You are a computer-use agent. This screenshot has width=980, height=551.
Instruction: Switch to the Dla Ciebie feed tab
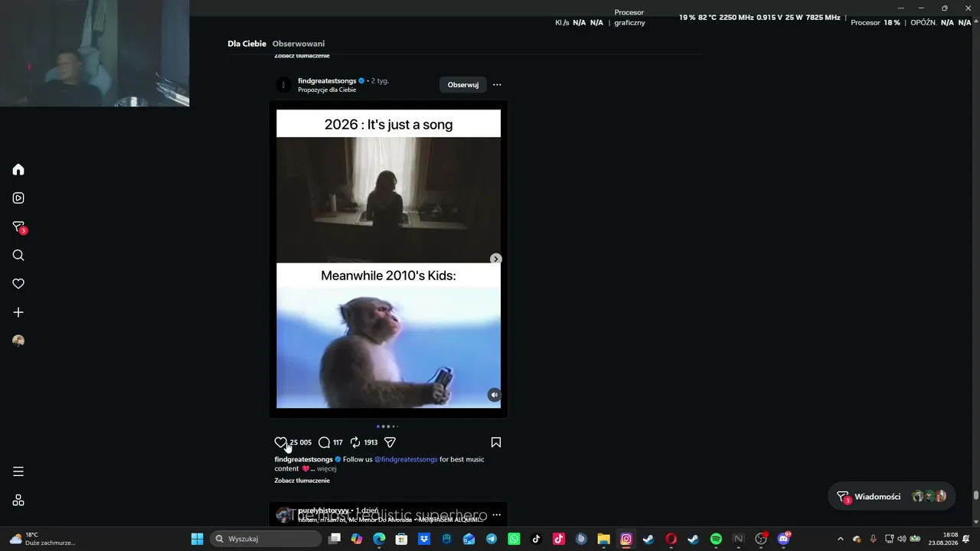pyautogui.click(x=247, y=44)
